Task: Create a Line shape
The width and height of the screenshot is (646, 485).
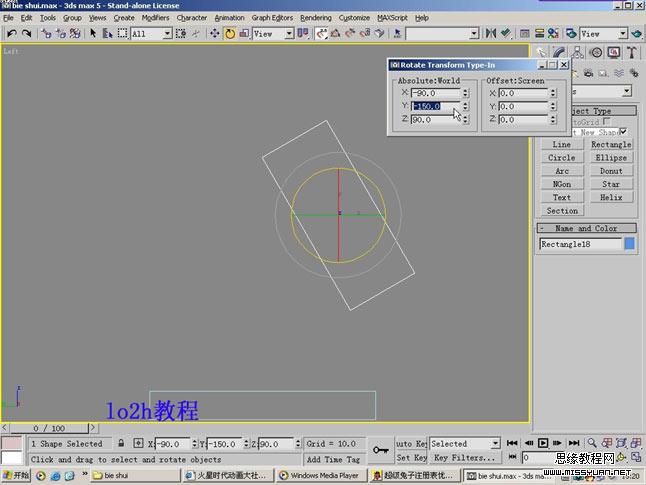Action: click(x=562, y=145)
